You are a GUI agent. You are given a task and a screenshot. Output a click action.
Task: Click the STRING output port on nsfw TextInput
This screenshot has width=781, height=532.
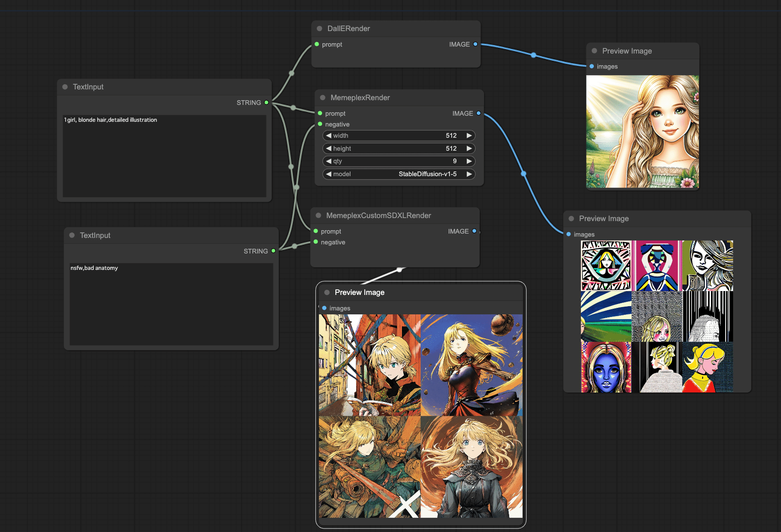tap(273, 251)
